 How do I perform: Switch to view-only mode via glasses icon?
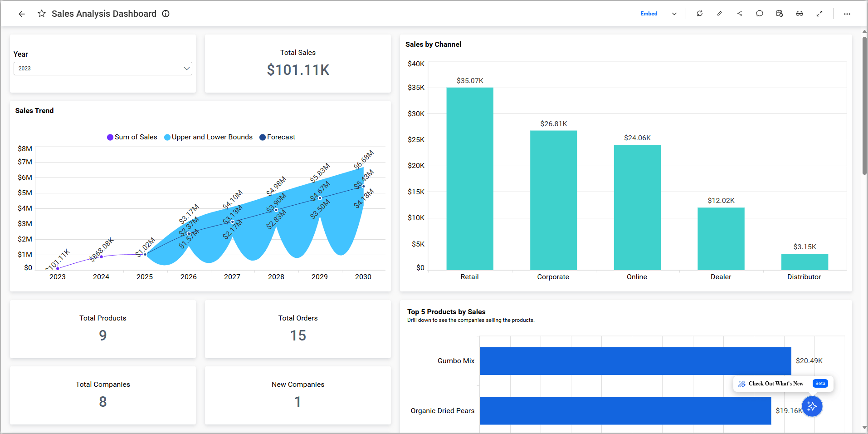coord(800,14)
